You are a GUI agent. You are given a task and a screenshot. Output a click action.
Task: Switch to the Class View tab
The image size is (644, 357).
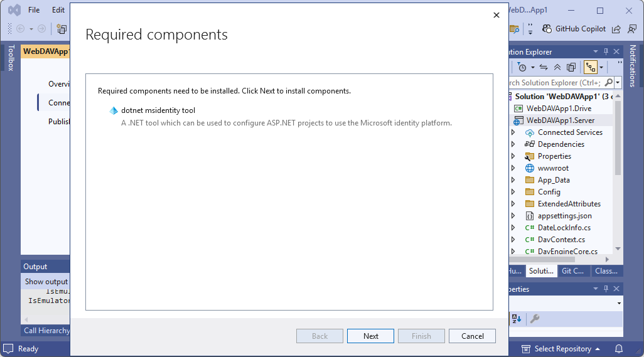(606, 271)
